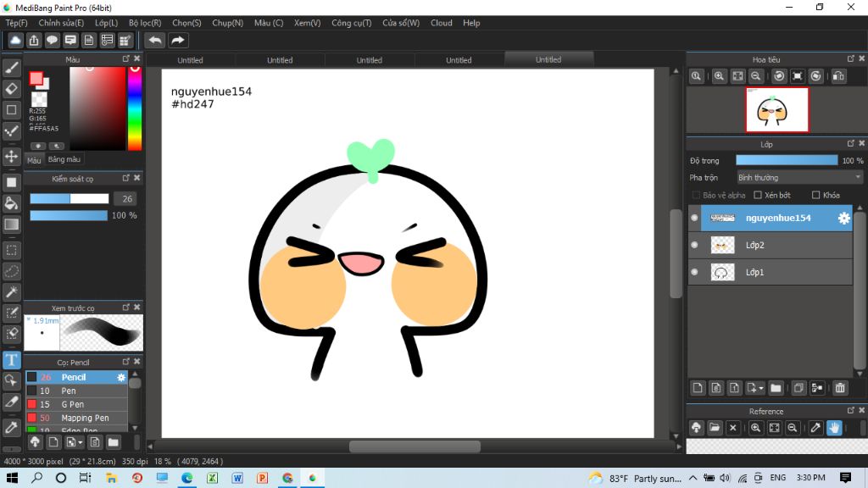Enable the Khóa checkbox

[815, 196]
